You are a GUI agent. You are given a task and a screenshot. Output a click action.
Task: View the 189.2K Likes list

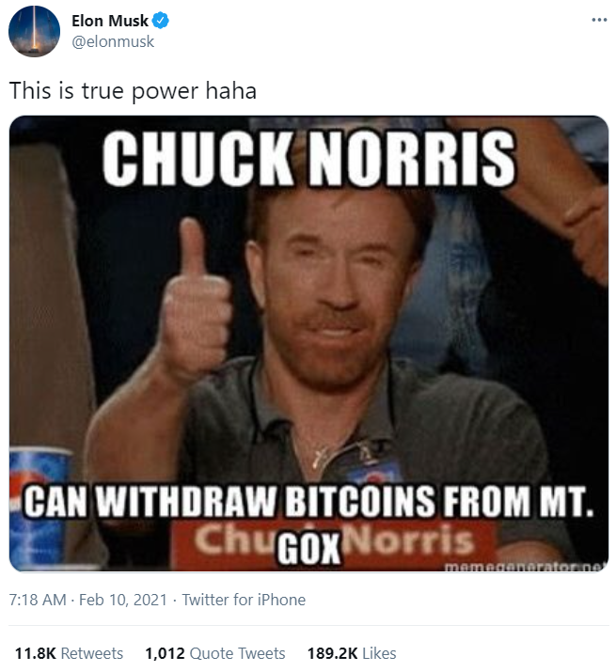coord(352,653)
